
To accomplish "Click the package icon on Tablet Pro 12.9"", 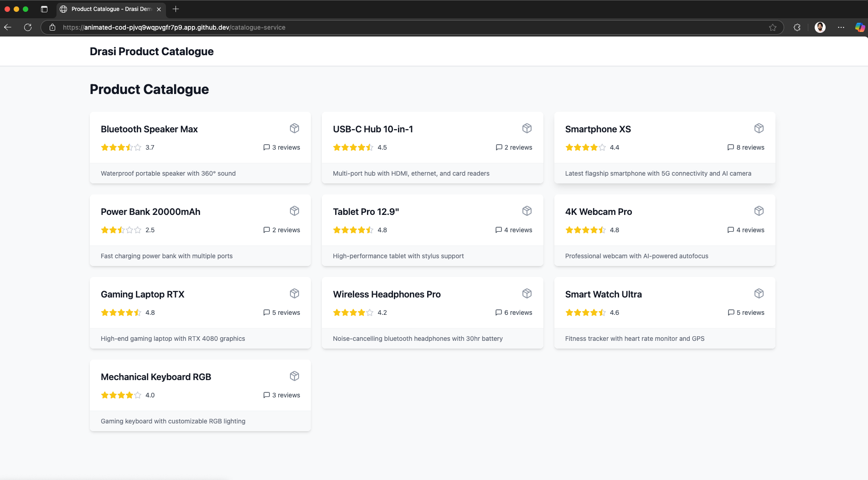I will click(x=527, y=211).
